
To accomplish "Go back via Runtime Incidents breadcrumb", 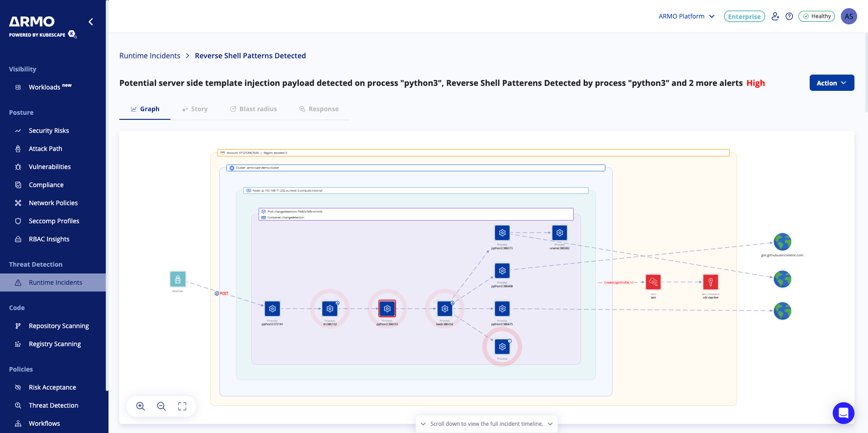I will click(x=150, y=56).
